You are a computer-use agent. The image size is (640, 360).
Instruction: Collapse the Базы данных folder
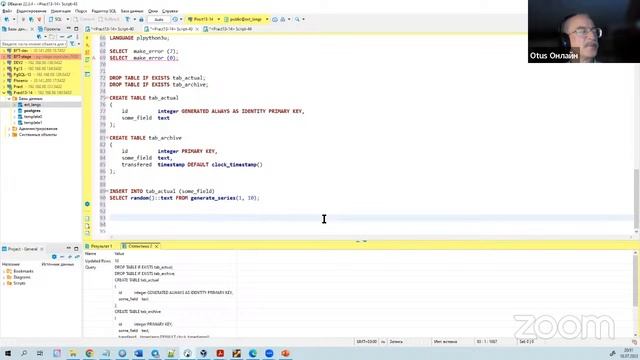pos(9,99)
